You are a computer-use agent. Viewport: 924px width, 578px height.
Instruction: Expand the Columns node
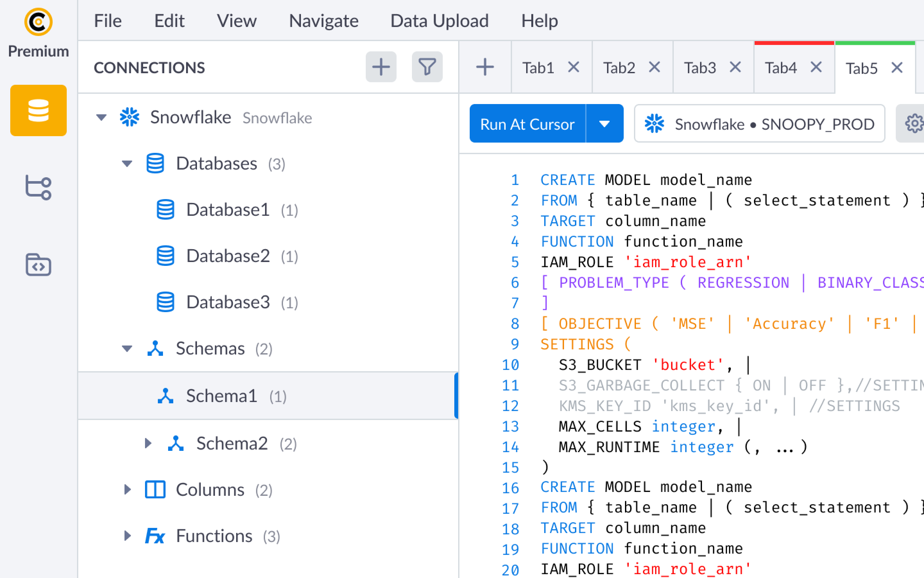point(128,489)
